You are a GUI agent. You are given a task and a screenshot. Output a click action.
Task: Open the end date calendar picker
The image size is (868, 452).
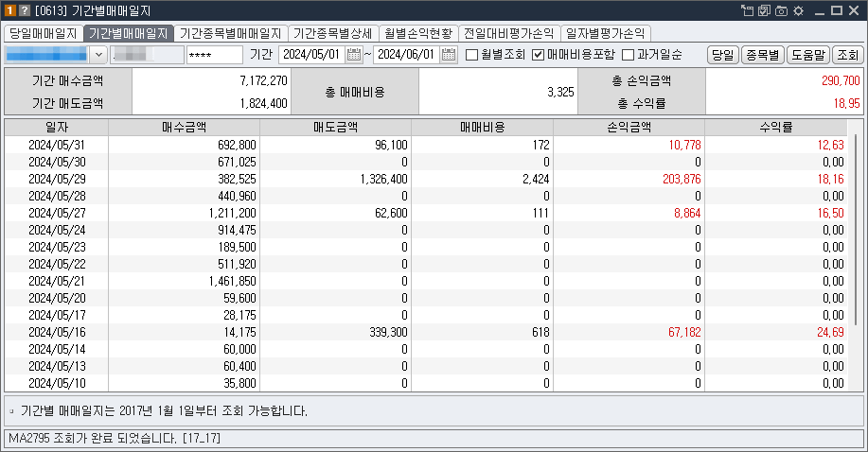pyautogui.click(x=449, y=55)
